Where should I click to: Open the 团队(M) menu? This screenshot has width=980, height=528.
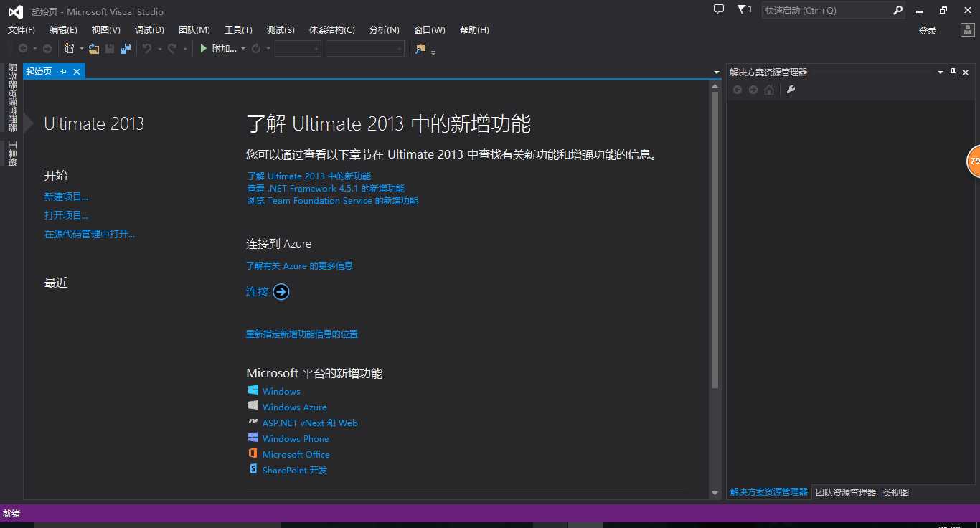tap(194, 29)
